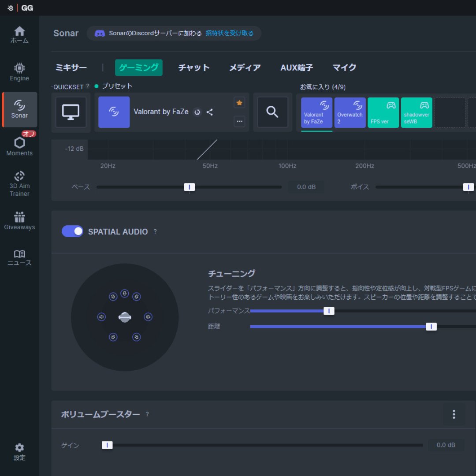476x476 pixels.
Task: Open preset more options ellipsis
Action: coord(239,122)
